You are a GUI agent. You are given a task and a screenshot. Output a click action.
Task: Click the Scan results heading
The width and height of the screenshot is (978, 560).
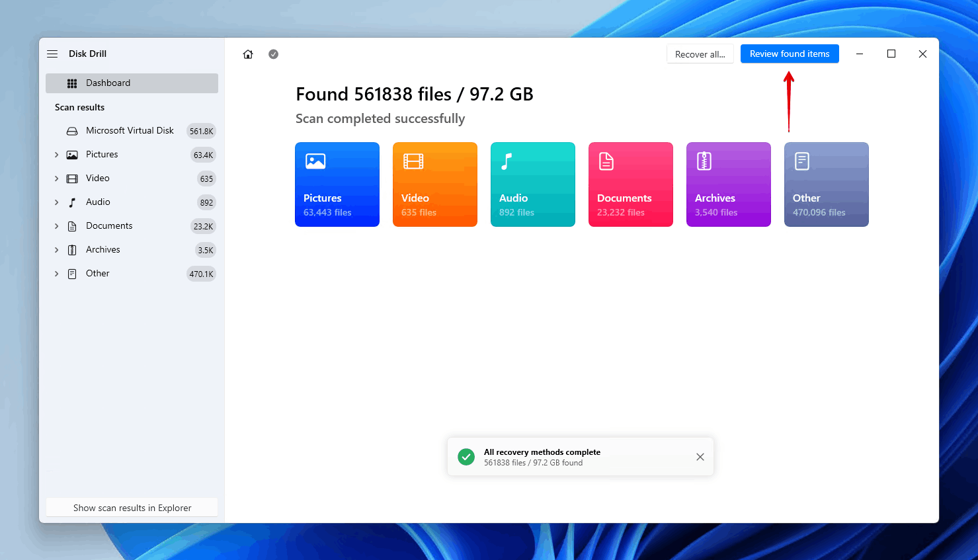[x=79, y=107]
